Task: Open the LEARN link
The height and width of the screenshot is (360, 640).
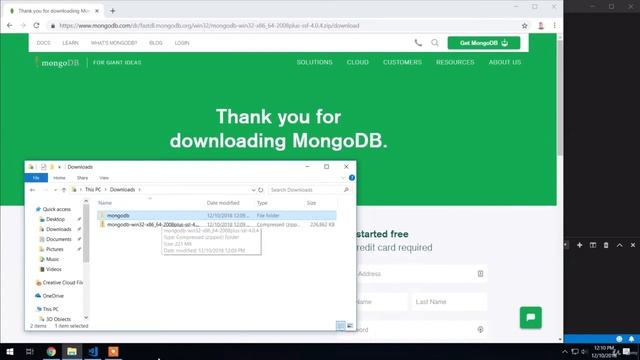Action: [x=70, y=43]
